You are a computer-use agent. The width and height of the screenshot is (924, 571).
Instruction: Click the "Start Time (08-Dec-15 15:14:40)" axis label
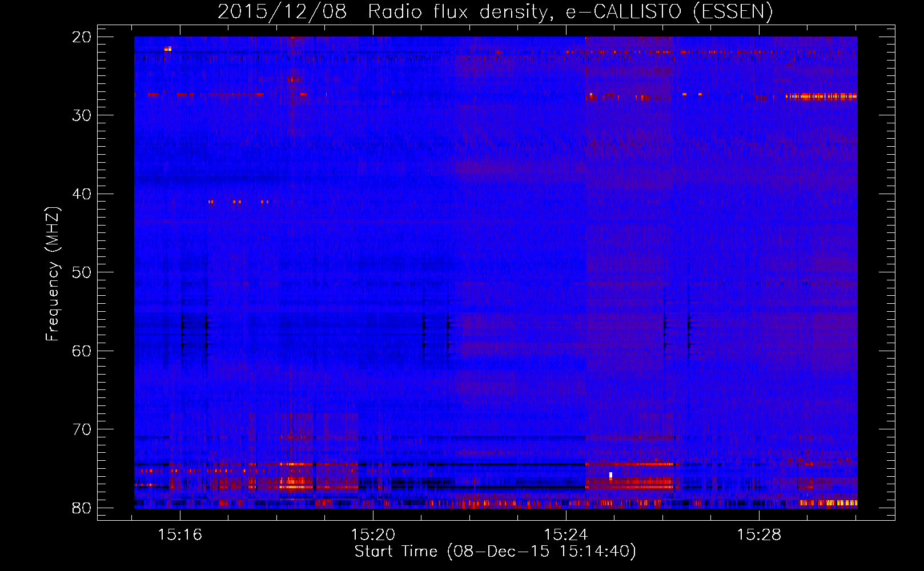click(x=495, y=552)
